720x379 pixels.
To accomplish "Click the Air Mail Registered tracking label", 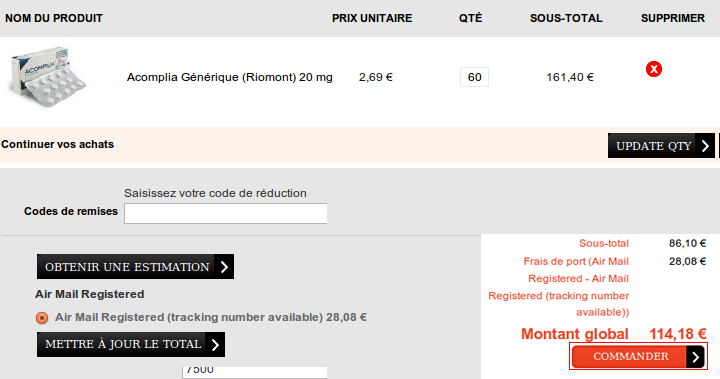I will [x=211, y=317].
